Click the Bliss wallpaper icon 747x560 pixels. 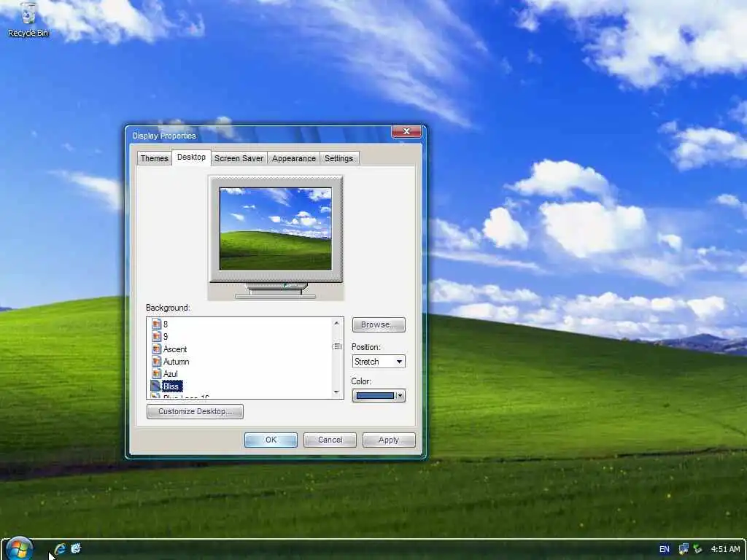[156, 386]
